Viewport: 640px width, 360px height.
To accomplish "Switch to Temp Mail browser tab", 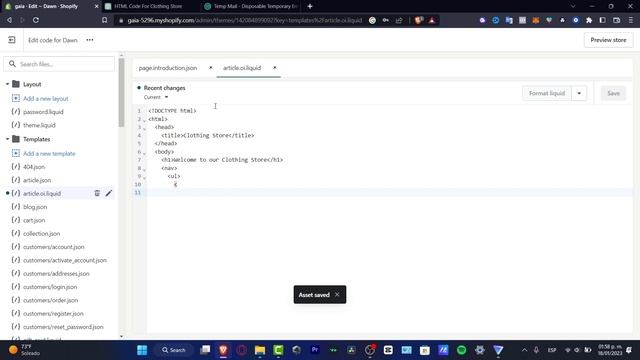I will pyautogui.click(x=251, y=6).
